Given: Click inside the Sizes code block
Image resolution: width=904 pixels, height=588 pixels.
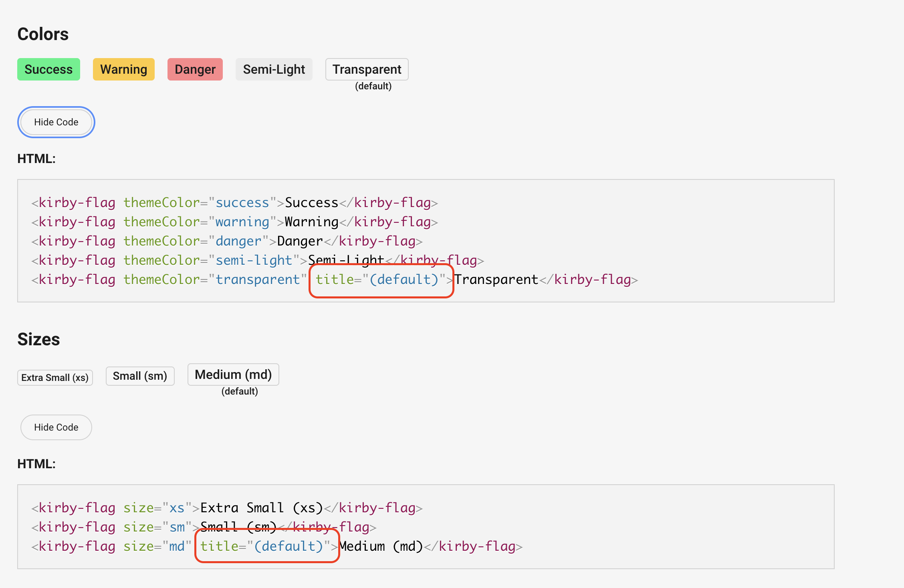Looking at the screenshot, I should point(601,527).
